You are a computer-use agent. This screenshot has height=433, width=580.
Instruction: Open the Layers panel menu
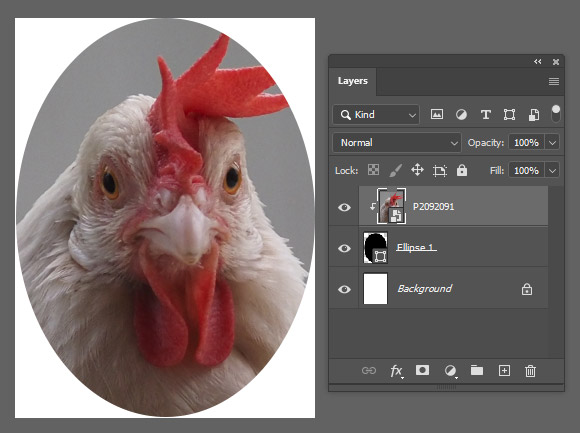pyautogui.click(x=553, y=81)
